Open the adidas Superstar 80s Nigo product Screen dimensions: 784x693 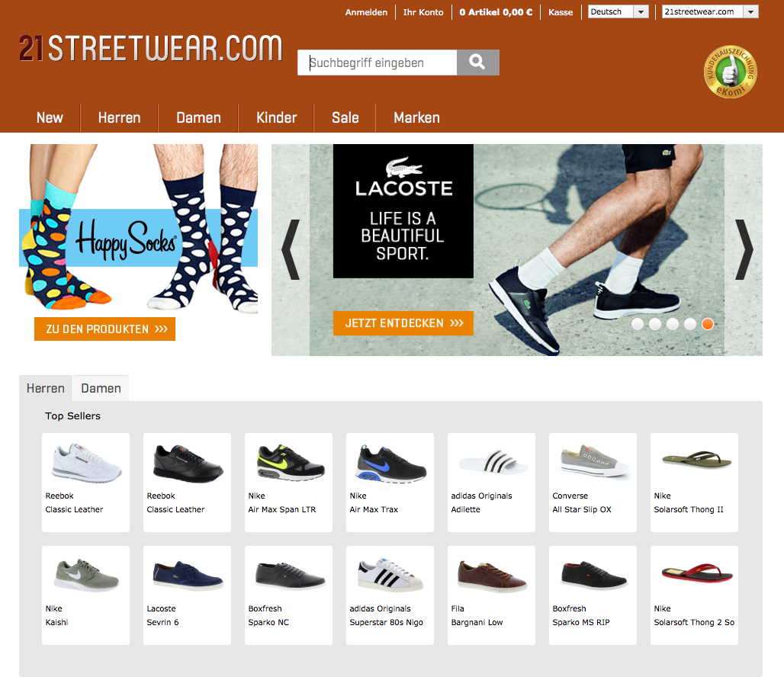pyautogui.click(x=390, y=595)
